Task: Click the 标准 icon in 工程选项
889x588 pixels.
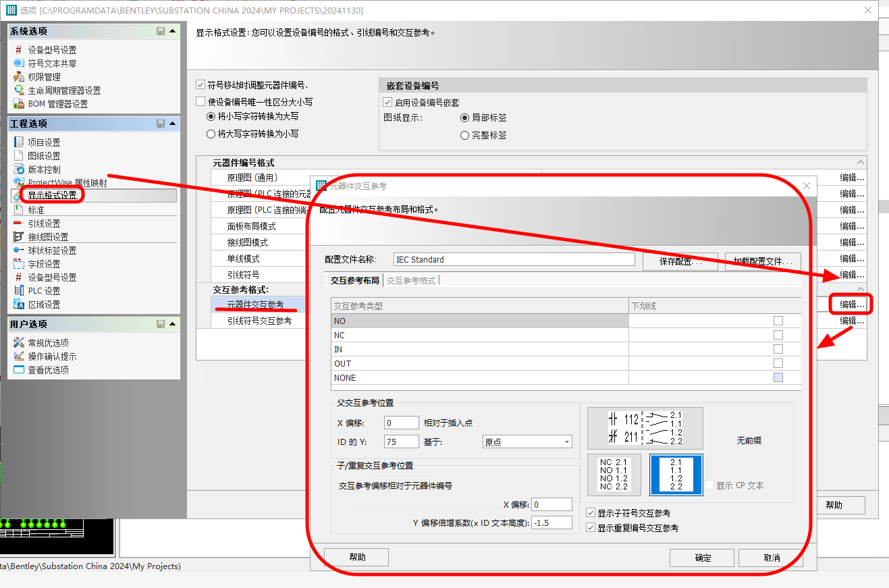Action: pos(19,210)
